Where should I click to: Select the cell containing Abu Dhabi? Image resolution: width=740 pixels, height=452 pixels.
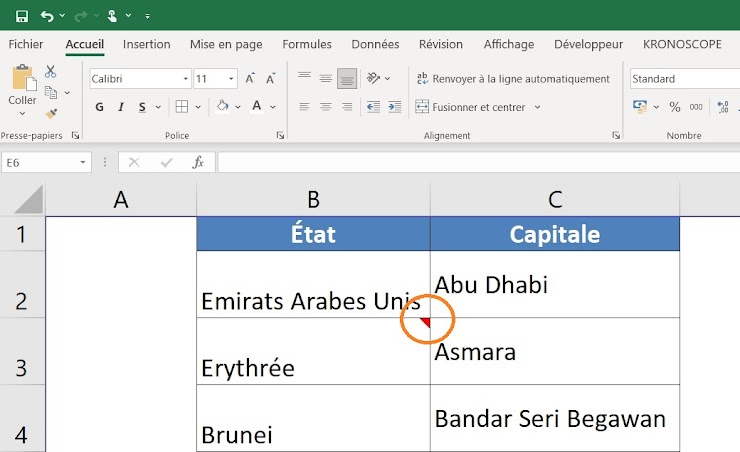(554, 285)
